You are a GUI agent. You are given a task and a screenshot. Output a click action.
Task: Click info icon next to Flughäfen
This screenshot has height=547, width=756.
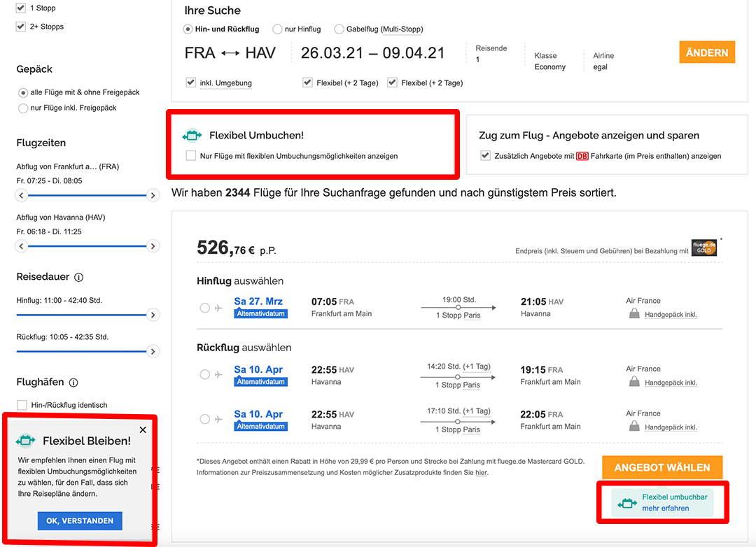coord(73,383)
